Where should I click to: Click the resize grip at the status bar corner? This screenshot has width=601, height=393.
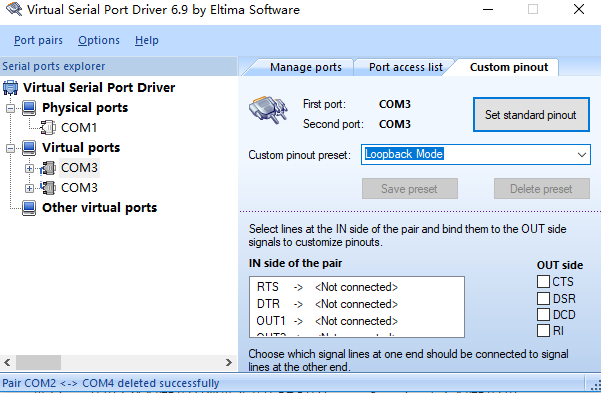595,385
